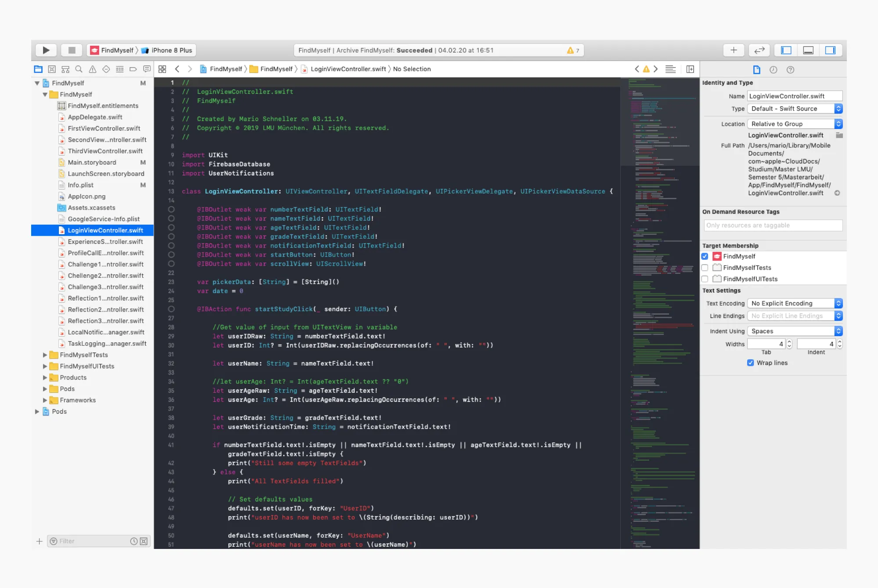Image resolution: width=878 pixels, height=588 pixels.
Task: Open the Text Encoding dropdown
Action: click(x=795, y=303)
